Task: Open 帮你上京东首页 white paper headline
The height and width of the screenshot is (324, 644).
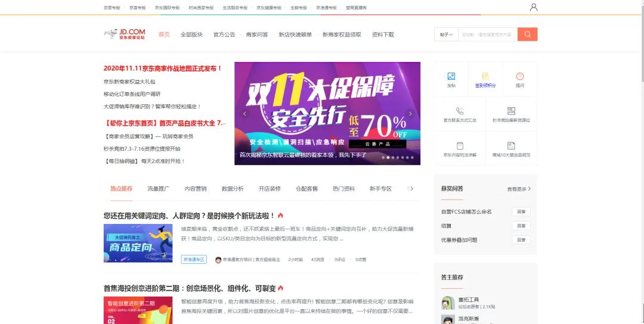Action: [x=165, y=123]
